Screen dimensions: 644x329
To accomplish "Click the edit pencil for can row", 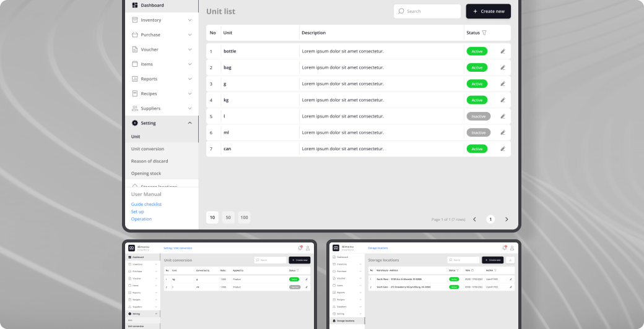I will pyautogui.click(x=503, y=149).
